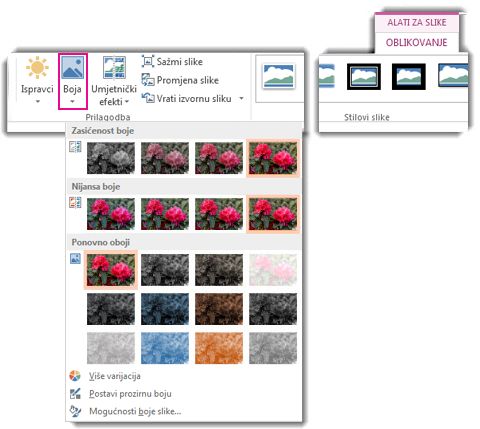The image size is (480, 429).
Task: Apply the light blue recolor thumbnail
Action: coord(165,348)
